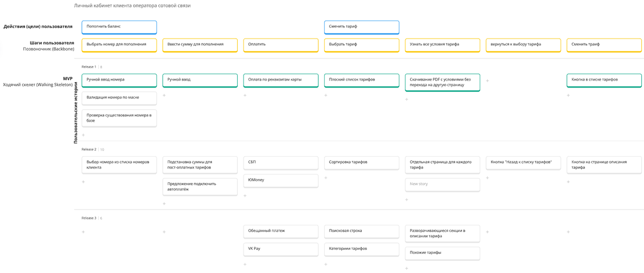Open "Поисковая строка" story card
644x273 pixels.
point(361,231)
